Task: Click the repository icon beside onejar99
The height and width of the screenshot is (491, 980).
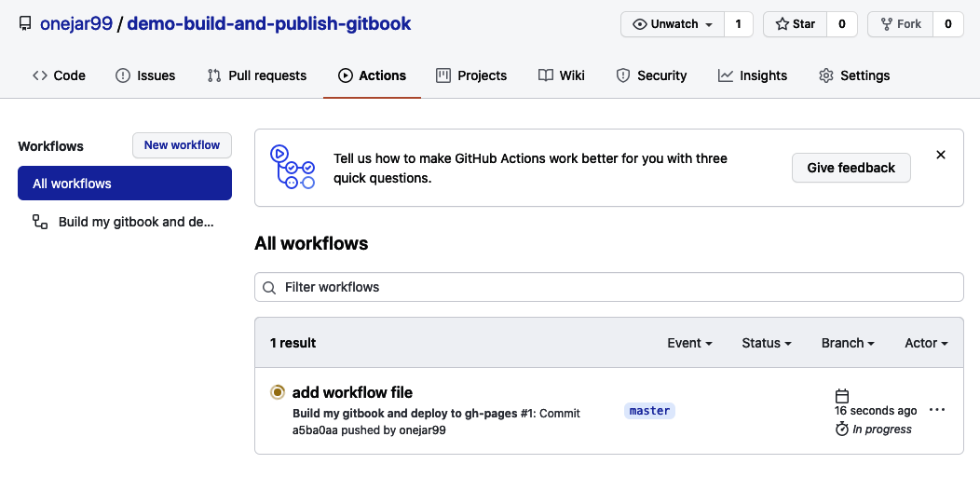Action: (x=25, y=24)
